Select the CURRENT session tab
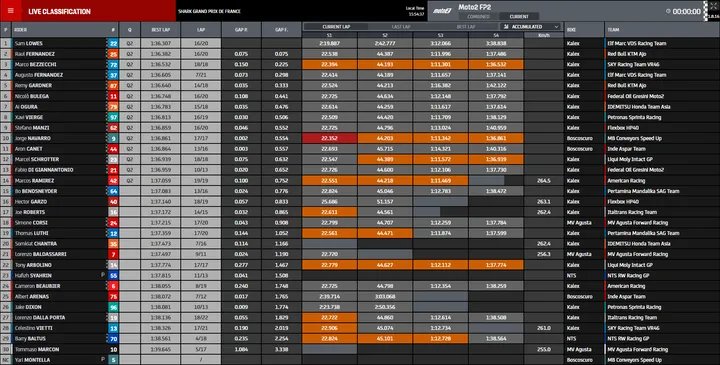This screenshot has height=365, width=720. pos(519,17)
